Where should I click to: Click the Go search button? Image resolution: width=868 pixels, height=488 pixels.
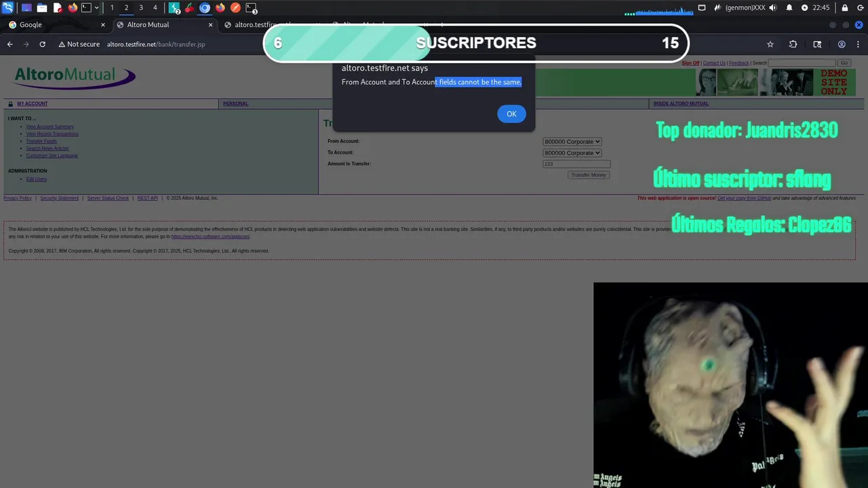pos(844,63)
